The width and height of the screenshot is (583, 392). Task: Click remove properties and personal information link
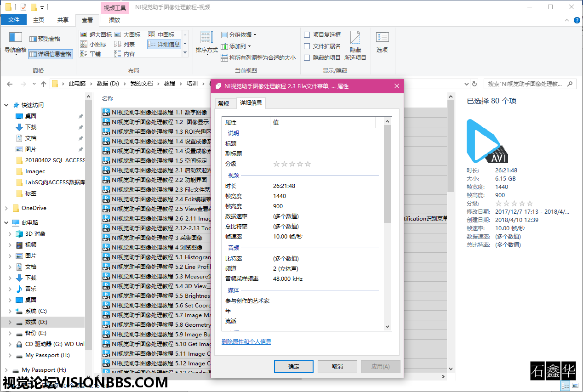(246, 342)
